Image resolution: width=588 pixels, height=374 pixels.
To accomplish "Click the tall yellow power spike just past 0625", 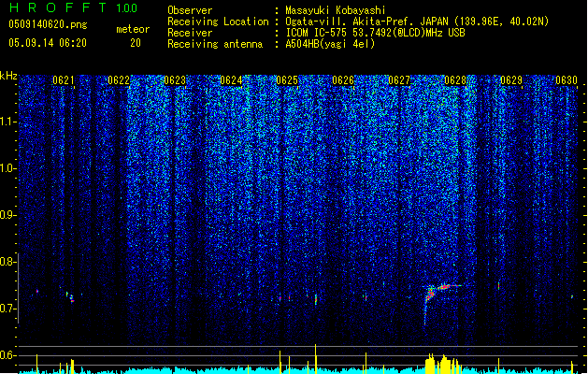I will coord(315,358).
